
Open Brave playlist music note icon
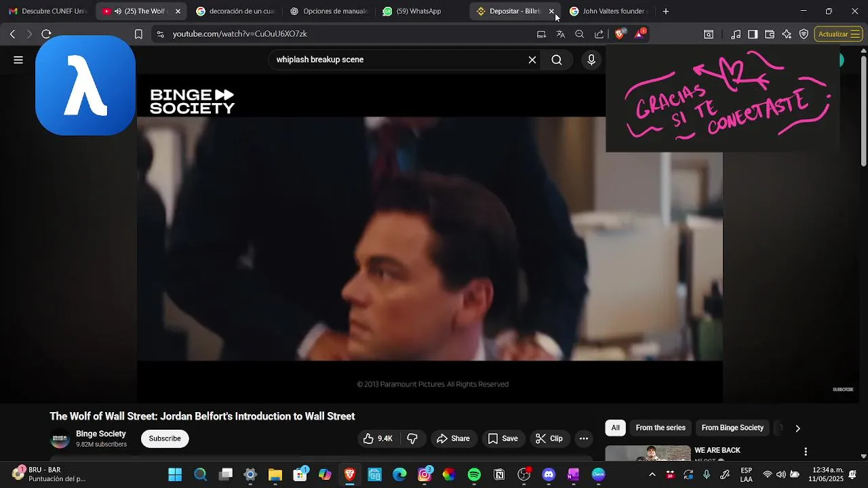pyautogui.click(x=736, y=34)
